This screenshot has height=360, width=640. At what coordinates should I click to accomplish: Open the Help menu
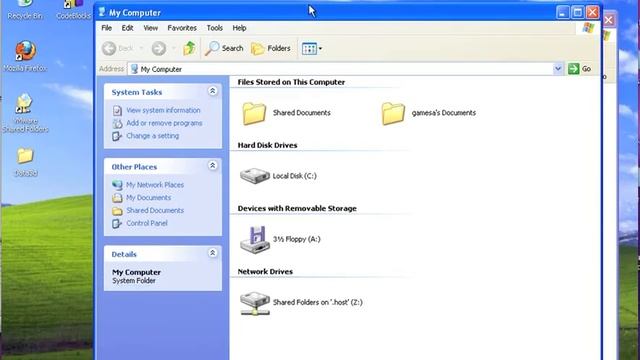point(239,28)
